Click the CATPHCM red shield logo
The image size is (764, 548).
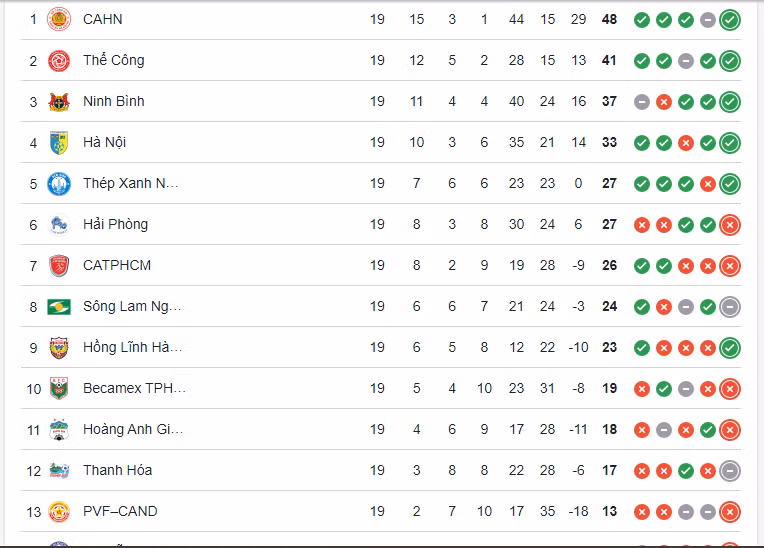[x=59, y=266]
